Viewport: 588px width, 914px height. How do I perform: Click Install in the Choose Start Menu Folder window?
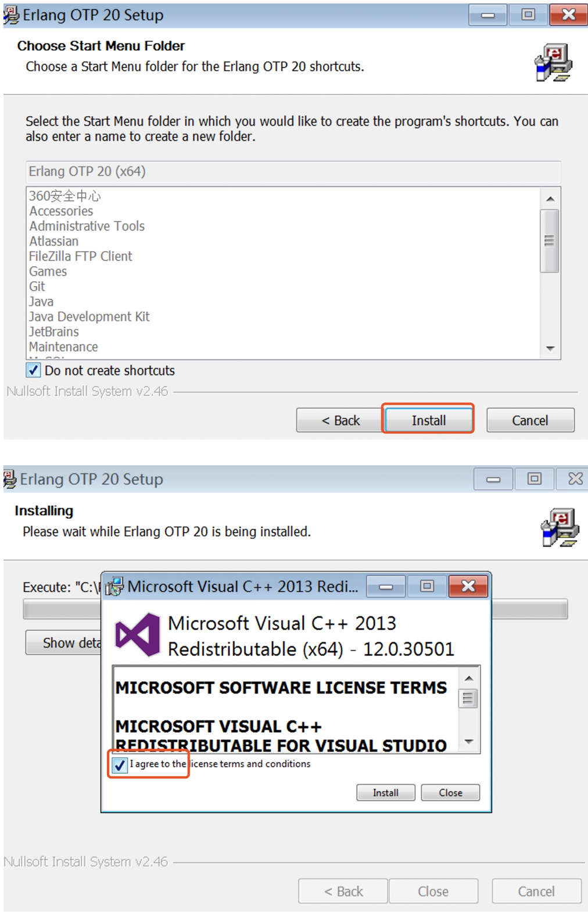tap(429, 420)
